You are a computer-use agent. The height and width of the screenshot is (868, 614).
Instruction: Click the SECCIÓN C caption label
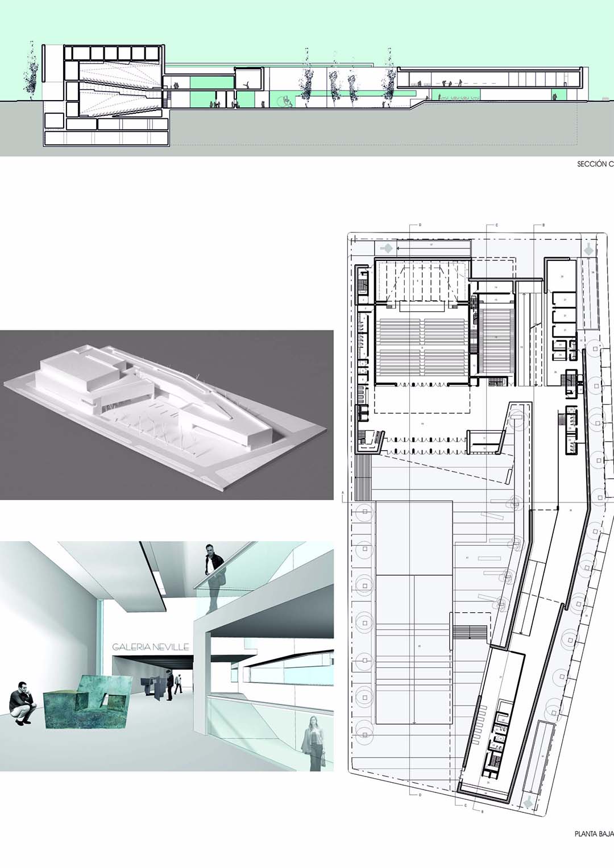595,165
